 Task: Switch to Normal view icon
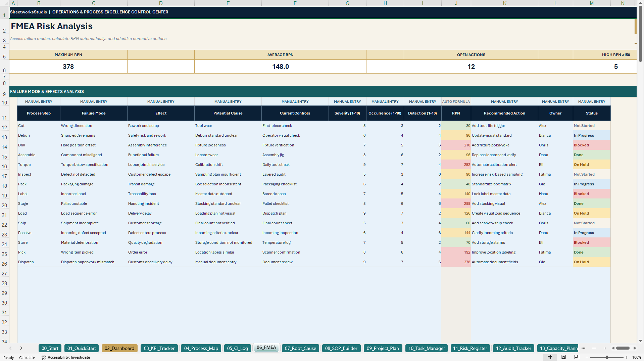pyautogui.click(x=550, y=357)
